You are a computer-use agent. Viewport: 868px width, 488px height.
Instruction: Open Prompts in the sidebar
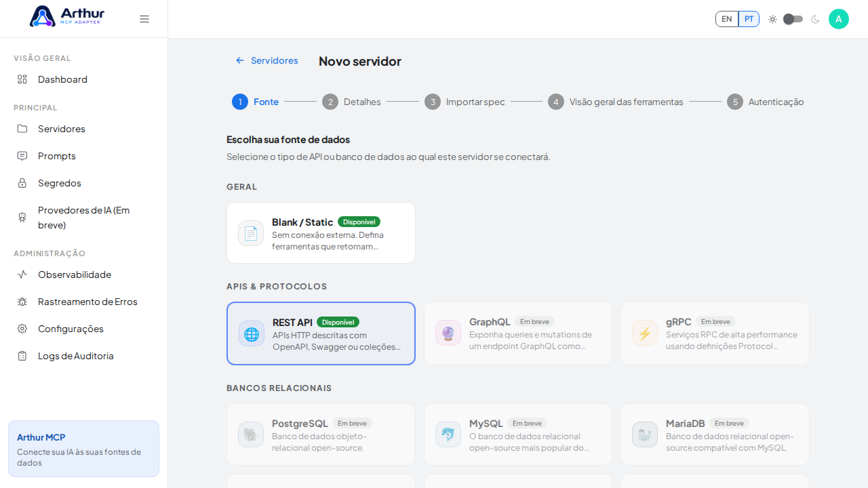[x=83, y=156]
